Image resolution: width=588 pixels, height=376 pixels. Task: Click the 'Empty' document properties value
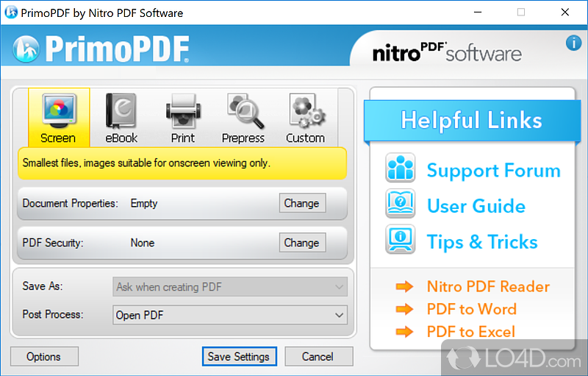pos(144,203)
